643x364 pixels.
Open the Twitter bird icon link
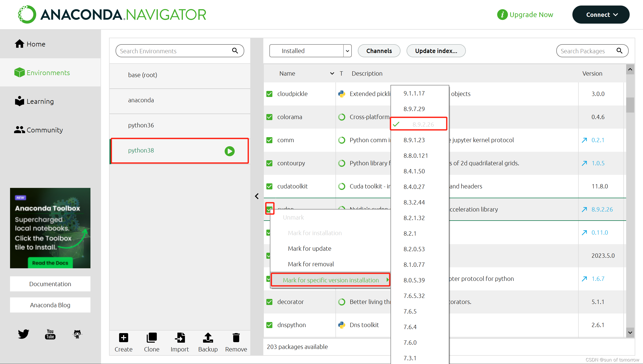click(x=23, y=334)
